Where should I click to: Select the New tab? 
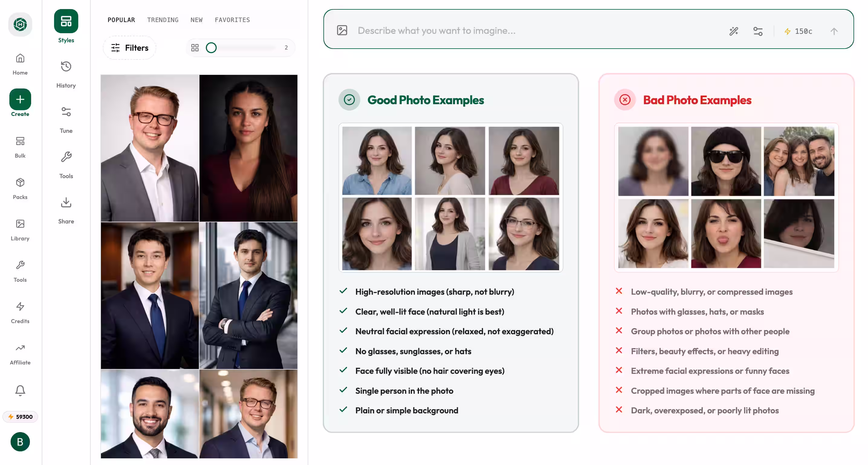click(196, 20)
